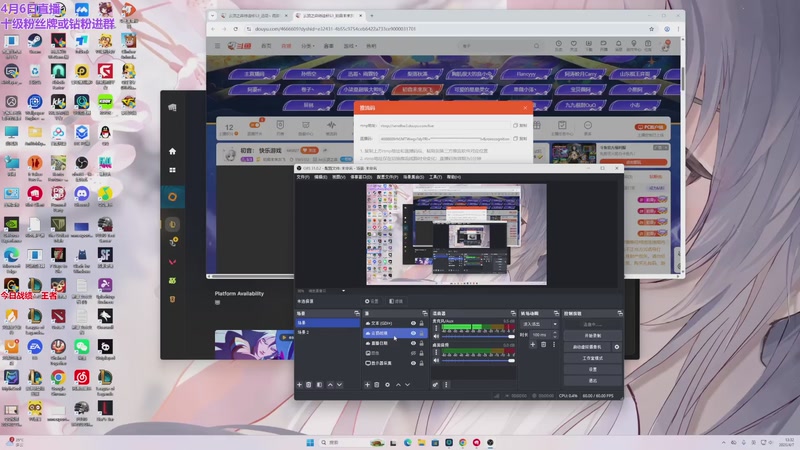Add a new source in OBS
The height and width of the screenshot is (450, 800).
pos(367,385)
